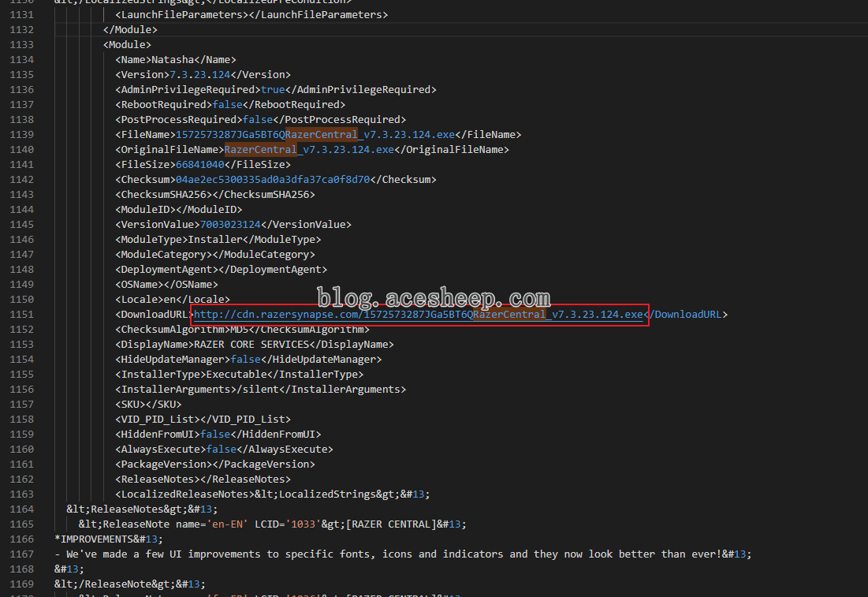Click the empty DeploymentAgent tag

(221, 269)
